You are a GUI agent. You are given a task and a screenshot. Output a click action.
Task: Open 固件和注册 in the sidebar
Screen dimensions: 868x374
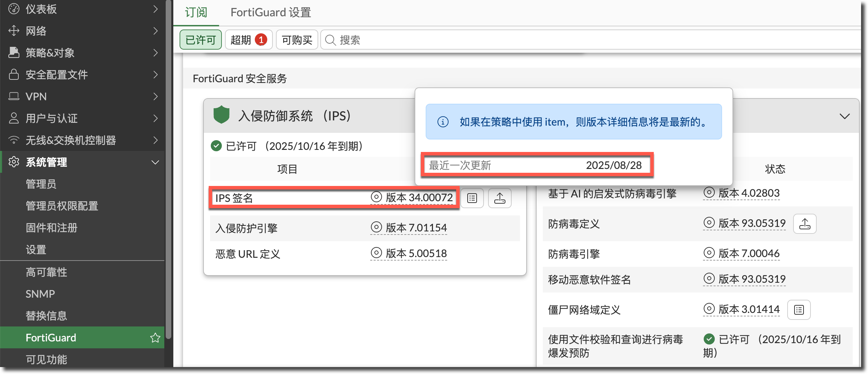pyautogui.click(x=51, y=228)
